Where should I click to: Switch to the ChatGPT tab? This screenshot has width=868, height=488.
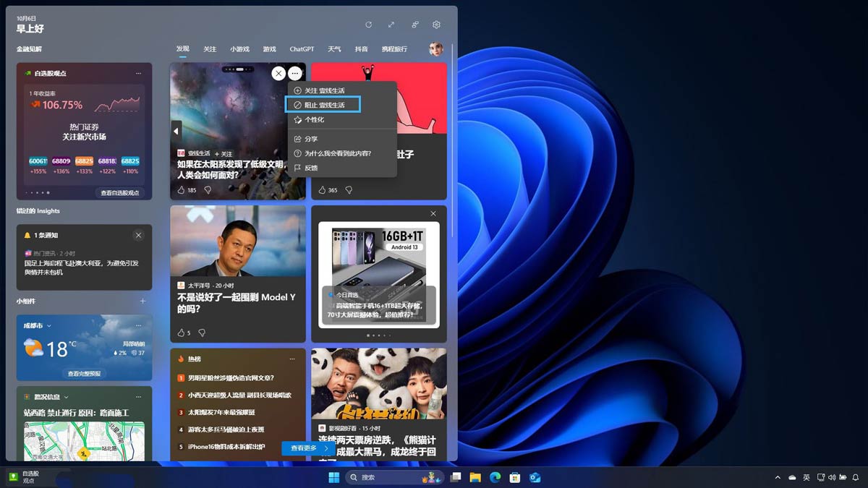coord(302,49)
